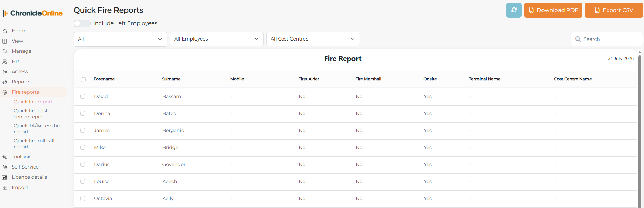
Task: Open the HR menu item
Action: (x=15, y=61)
